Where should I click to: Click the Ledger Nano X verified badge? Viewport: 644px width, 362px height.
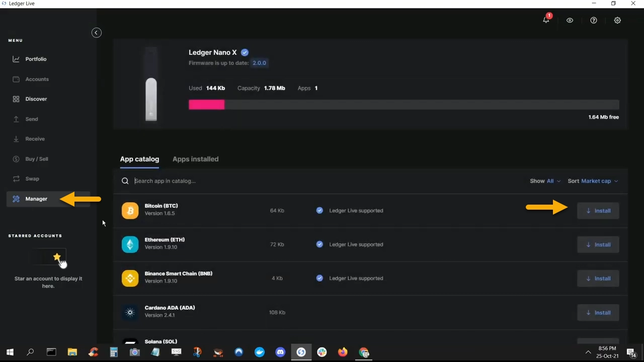(x=245, y=52)
